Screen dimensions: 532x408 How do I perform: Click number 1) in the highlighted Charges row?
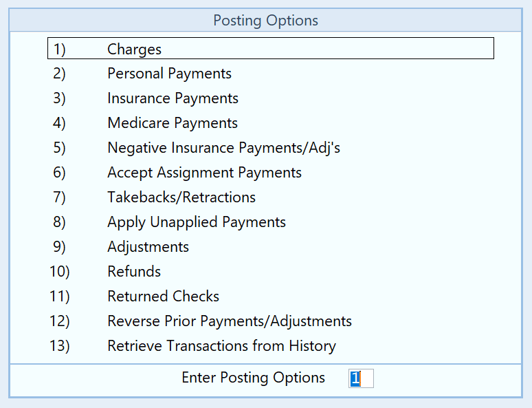(60, 49)
